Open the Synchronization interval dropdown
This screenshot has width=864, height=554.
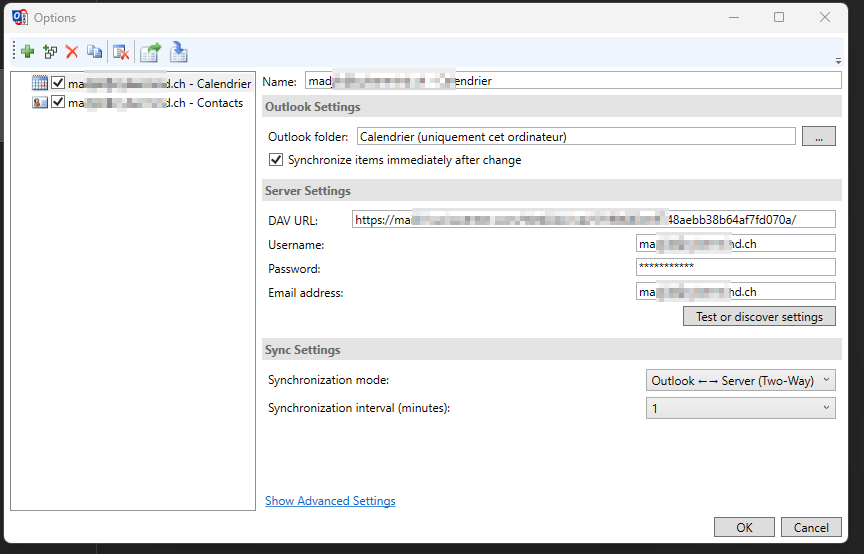(x=740, y=408)
